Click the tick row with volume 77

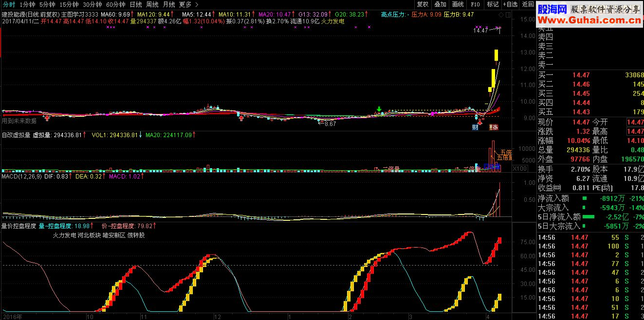590,264
